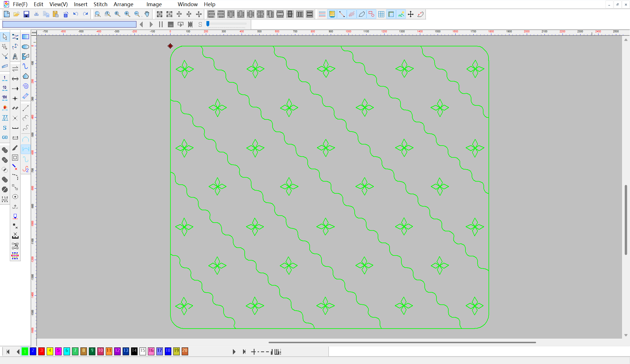Click the Align Left arrange icon
This screenshot has height=364, width=630.
click(x=211, y=14)
